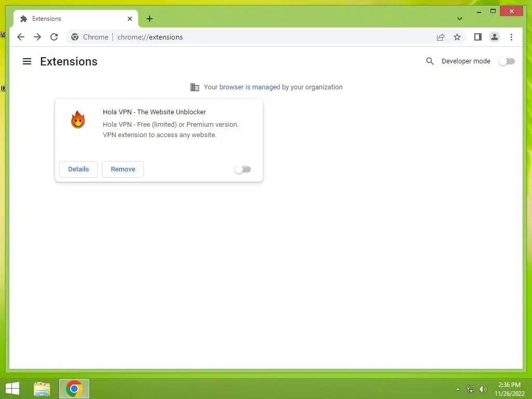Toggle Developer mode on

[507, 61]
